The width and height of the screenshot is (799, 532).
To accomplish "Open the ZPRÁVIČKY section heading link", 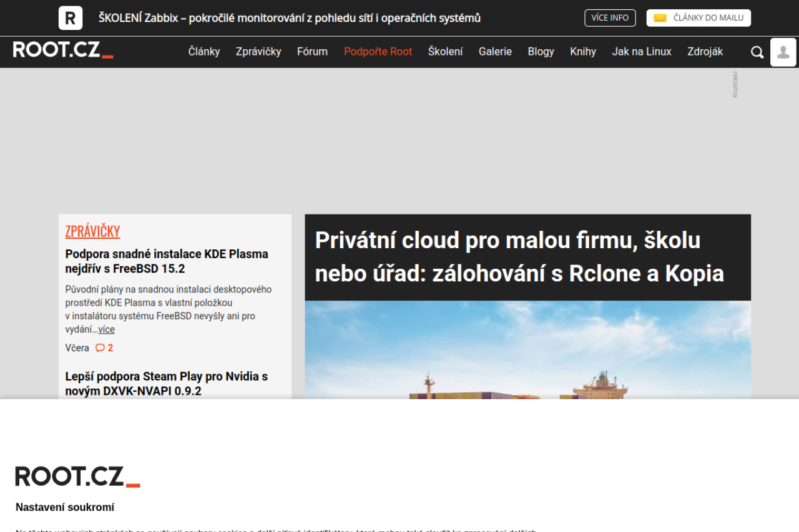I will (x=92, y=231).
